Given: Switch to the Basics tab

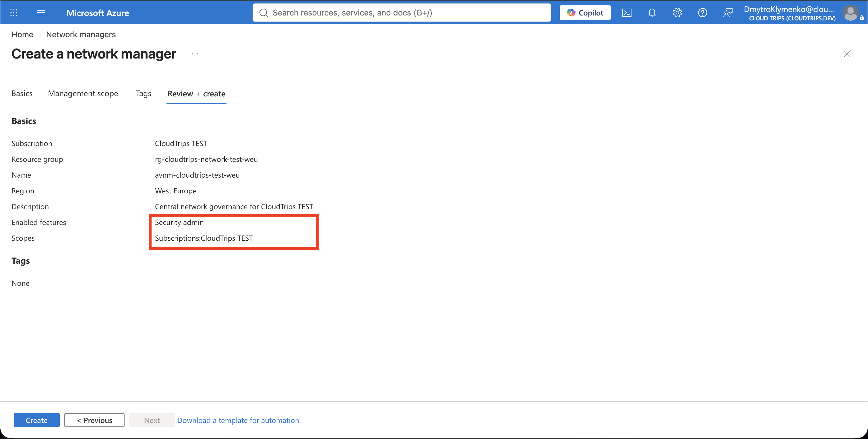Looking at the screenshot, I should click(x=22, y=93).
